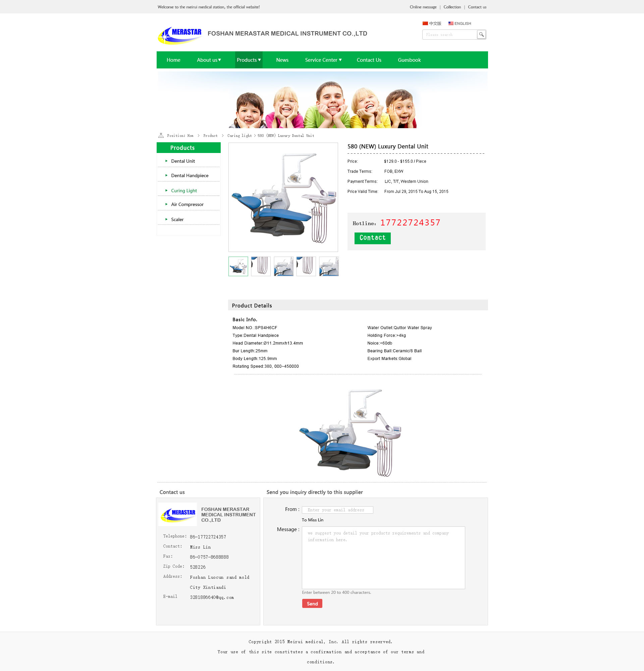Go to the News page
The width and height of the screenshot is (644, 671).
282,60
